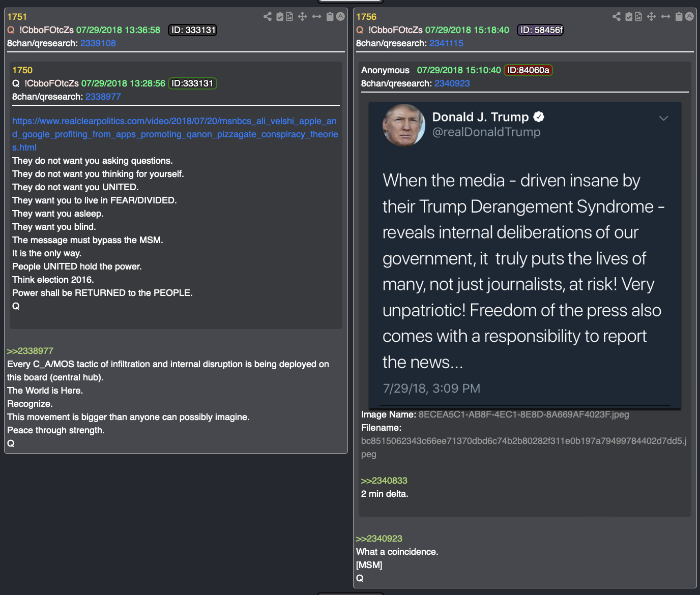
Task: Click the @realDonaldTrump handle
Action: point(486,132)
